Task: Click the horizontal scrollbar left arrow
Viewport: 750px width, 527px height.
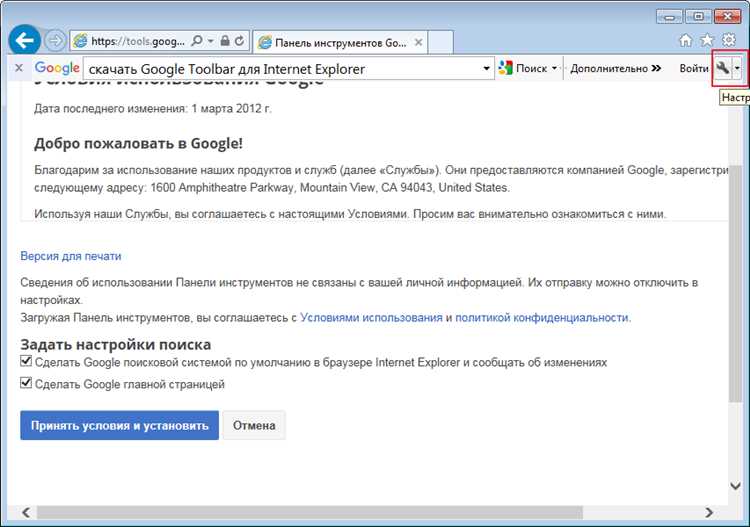Action: [26, 513]
